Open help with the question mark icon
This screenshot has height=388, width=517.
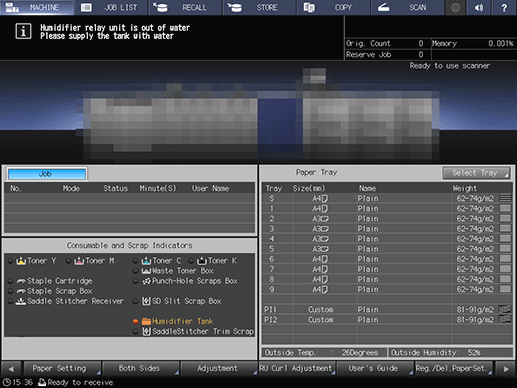pyautogui.click(x=504, y=7)
